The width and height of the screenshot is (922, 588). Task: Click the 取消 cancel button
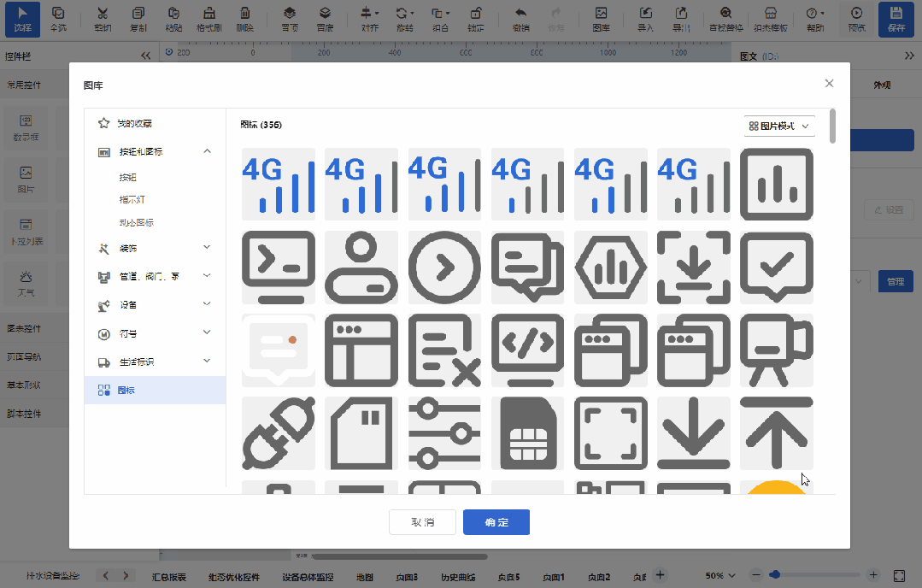(422, 522)
